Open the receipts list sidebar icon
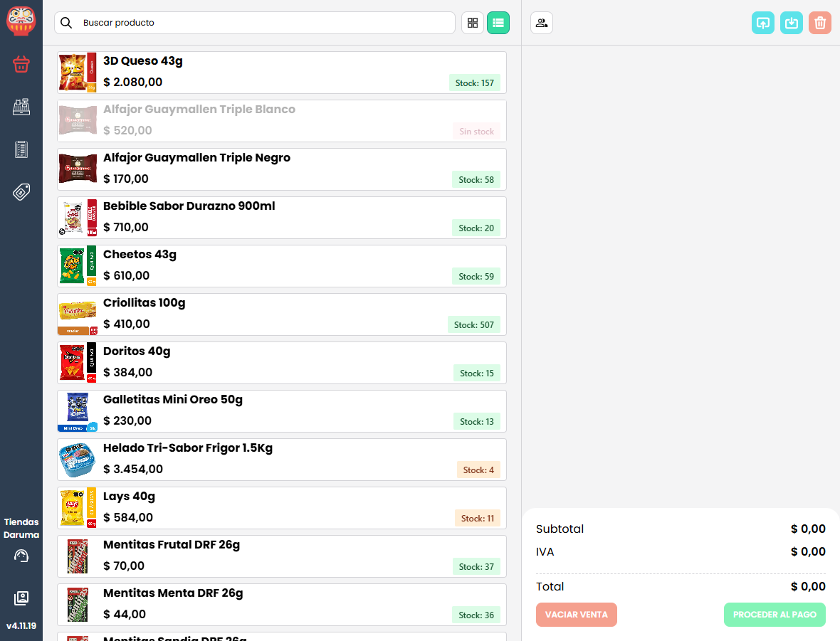Screen dimensions: 840x641 [21, 149]
